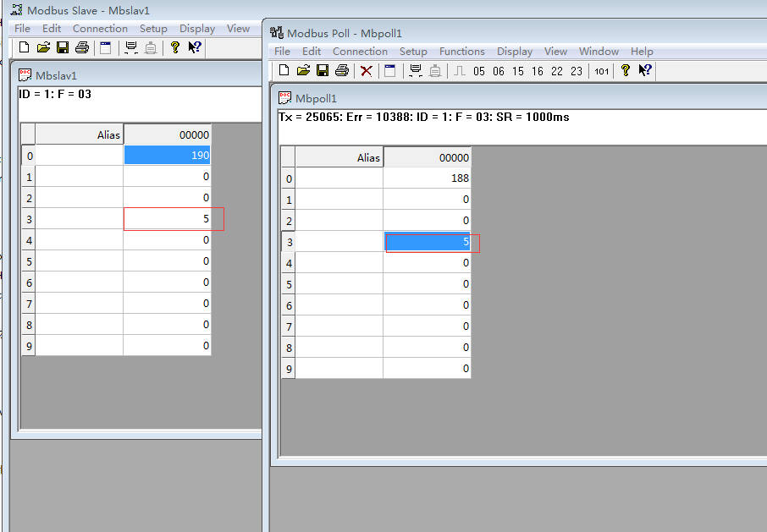The height and width of the screenshot is (532, 767).
Task: Click Alias cell of row 1 in Mbpoll1
Action: 339,200
